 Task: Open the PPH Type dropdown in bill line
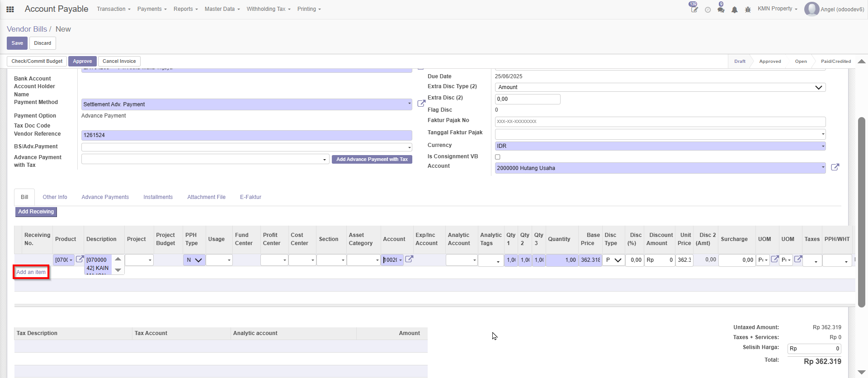[194, 260]
